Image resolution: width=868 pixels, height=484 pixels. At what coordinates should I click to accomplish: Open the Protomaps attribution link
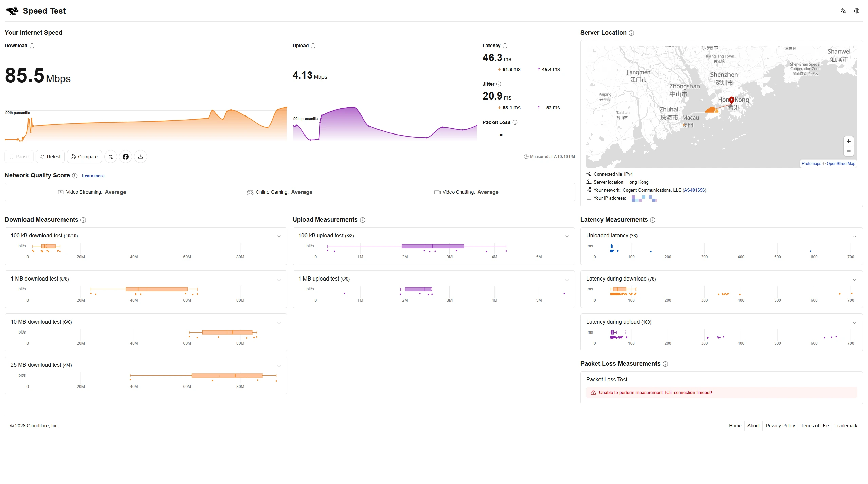(811, 164)
